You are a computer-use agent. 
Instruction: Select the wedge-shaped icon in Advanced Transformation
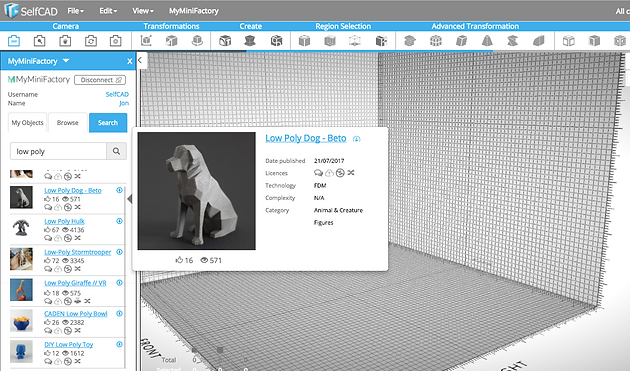[538, 41]
